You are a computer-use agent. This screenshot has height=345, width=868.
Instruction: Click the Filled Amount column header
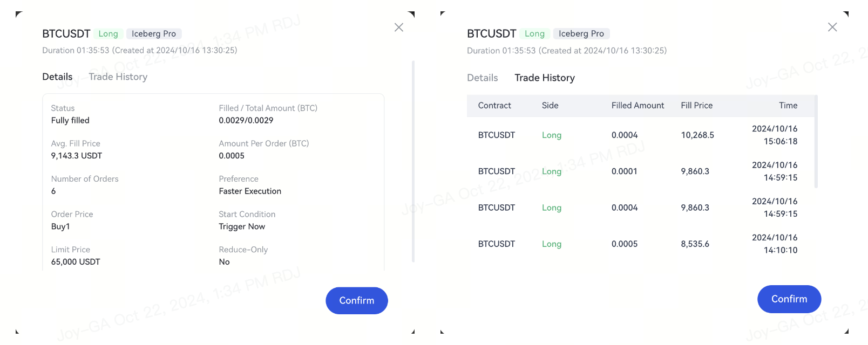638,106
